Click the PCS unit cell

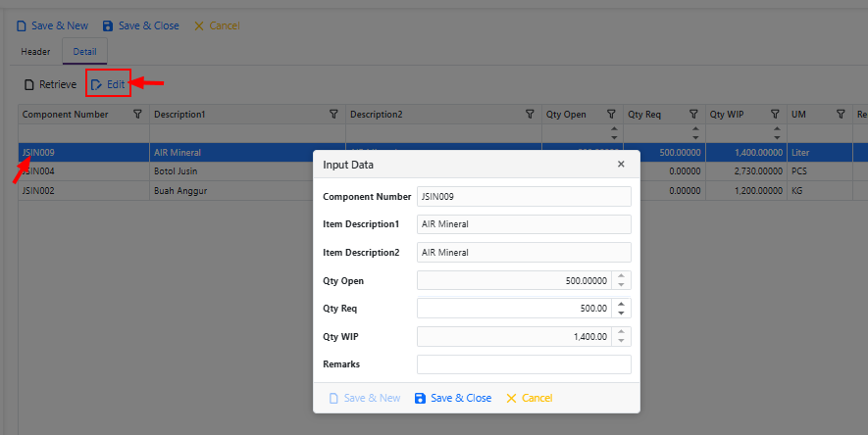[820, 171]
